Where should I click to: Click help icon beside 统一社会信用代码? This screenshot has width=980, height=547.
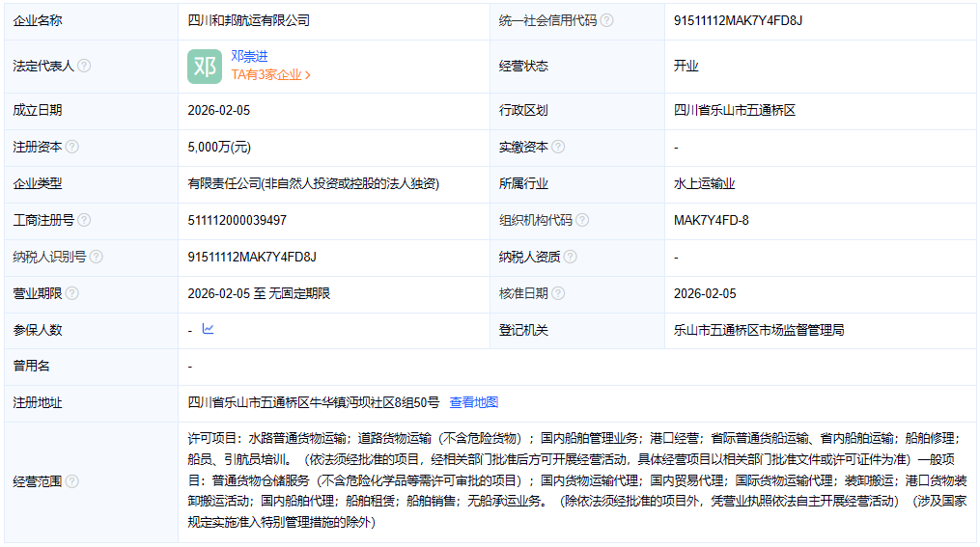pos(607,20)
